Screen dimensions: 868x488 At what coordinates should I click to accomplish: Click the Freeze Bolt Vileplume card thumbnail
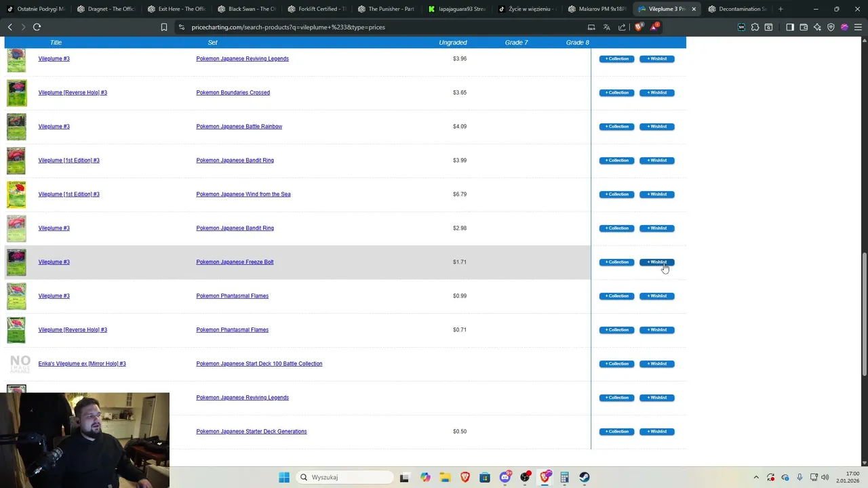pyautogui.click(x=16, y=262)
